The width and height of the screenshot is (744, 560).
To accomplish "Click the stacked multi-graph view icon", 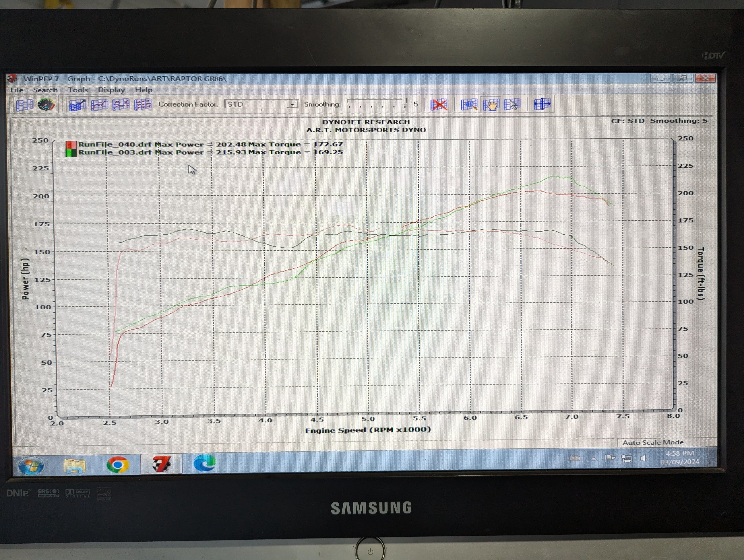I will point(143,105).
